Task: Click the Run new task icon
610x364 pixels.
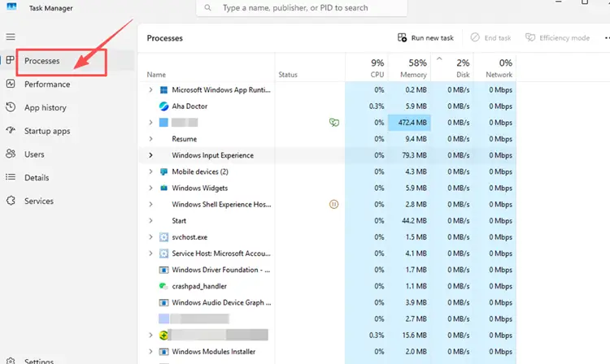Action: [403, 37]
